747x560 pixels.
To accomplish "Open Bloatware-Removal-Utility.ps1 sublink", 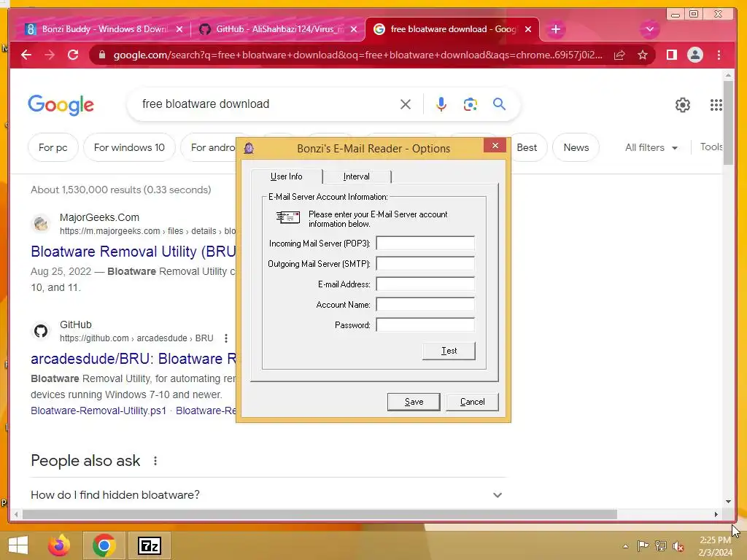I will click(x=98, y=411).
